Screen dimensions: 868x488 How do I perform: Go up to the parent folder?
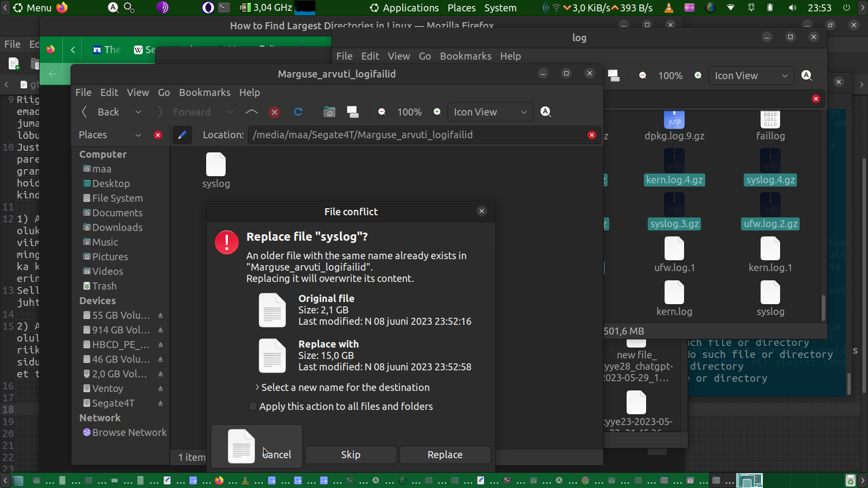pos(251,112)
